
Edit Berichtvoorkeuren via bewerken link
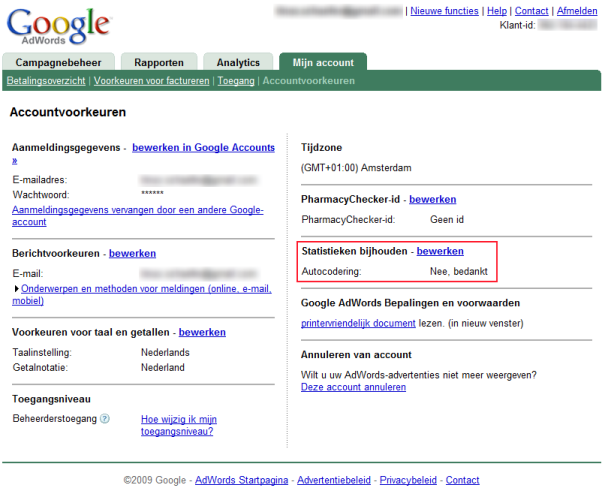(132, 254)
